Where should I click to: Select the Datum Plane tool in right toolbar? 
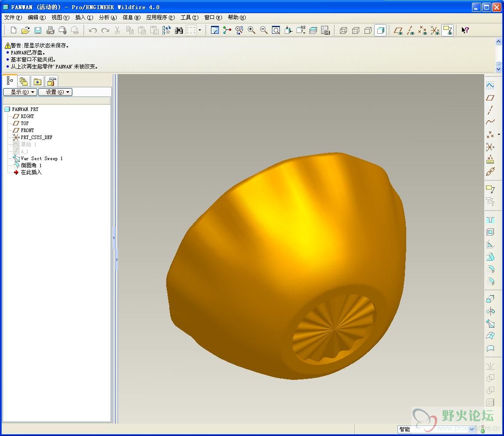(x=490, y=98)
